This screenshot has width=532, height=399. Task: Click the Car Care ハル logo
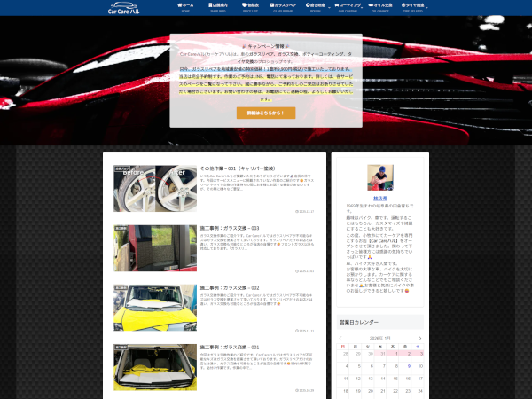click(x=130, y=8)
